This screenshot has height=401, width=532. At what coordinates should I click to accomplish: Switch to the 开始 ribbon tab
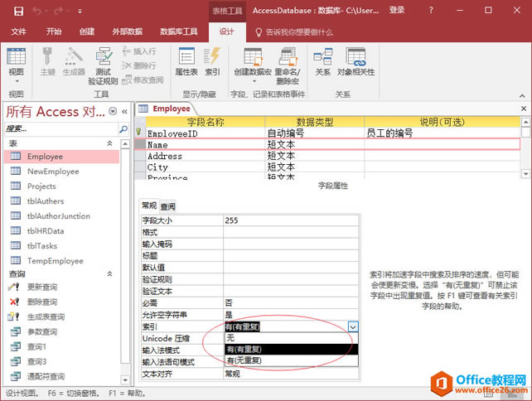tap(54, 31)
